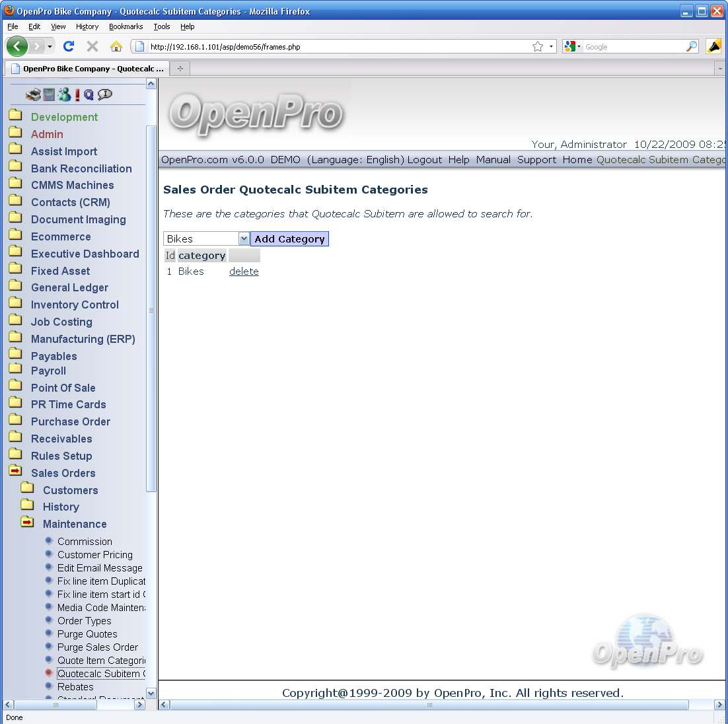Select Purge Quotes in Maintenance list
Viewport: 728px width, 724px height.
[x=87, y=634]
